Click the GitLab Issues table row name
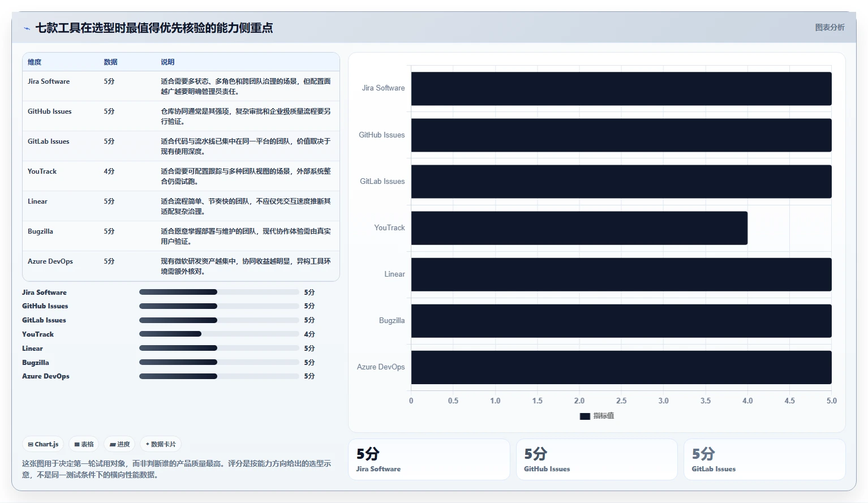The width and height of the screenshot is (868, 503). (49, 141)
